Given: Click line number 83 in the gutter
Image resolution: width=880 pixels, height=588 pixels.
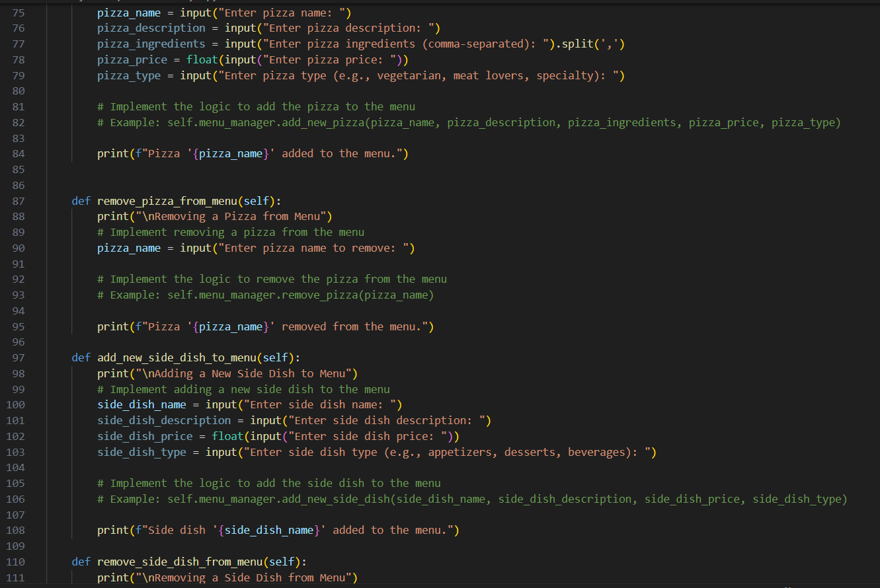Looking at the screenshot, I should (x=18, y=138).
